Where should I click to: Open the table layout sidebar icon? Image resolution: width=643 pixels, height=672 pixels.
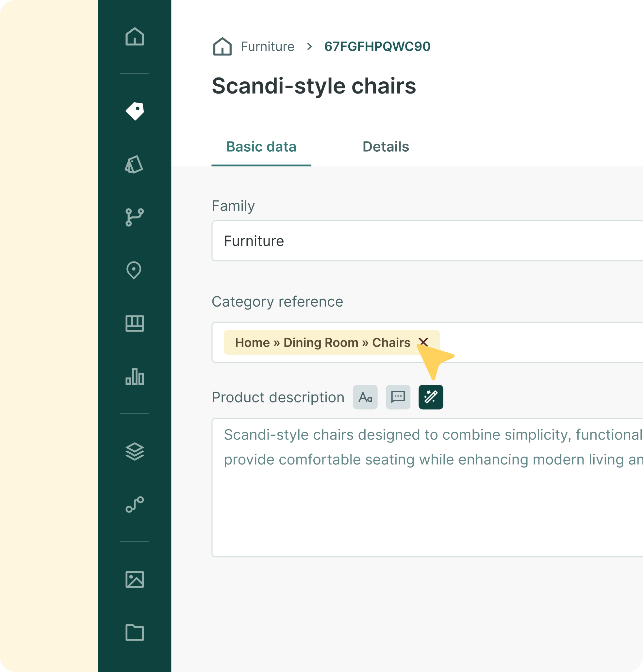[134, 323]
